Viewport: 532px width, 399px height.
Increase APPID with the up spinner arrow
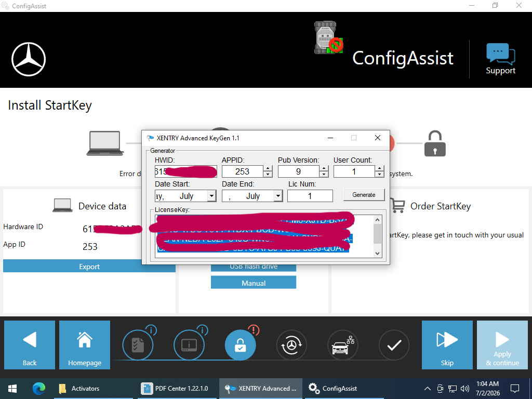click(x=268, y=169)
